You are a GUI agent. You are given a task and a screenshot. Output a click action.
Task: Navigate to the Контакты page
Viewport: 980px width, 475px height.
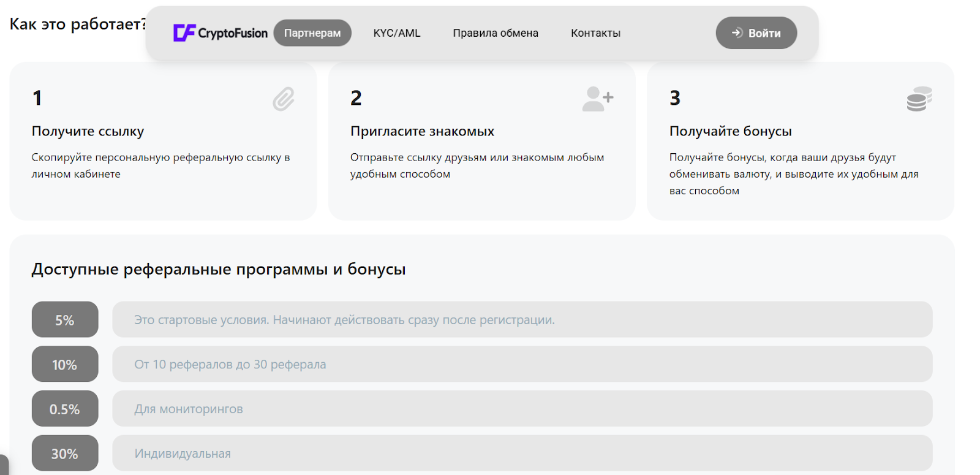[595, 33]
